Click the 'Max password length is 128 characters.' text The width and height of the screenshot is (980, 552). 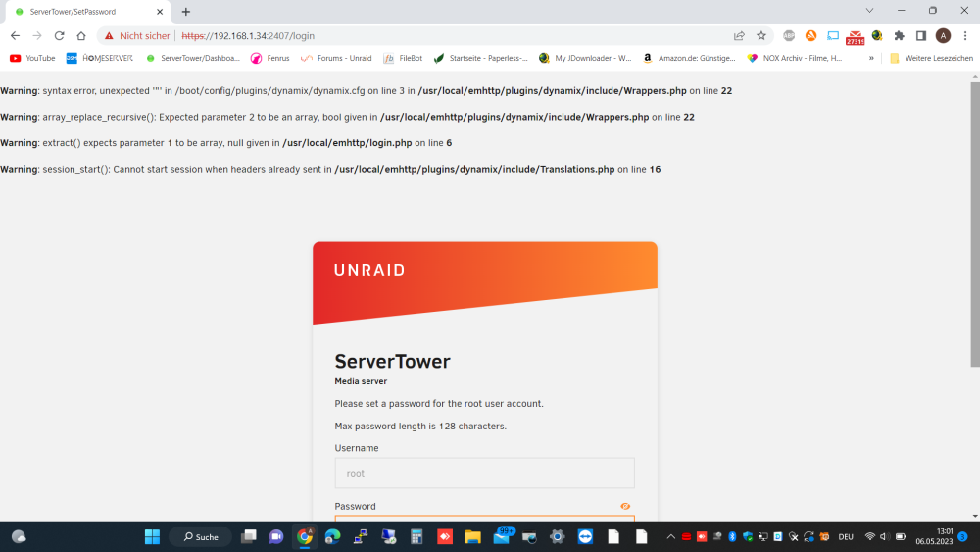pos(420,427)
